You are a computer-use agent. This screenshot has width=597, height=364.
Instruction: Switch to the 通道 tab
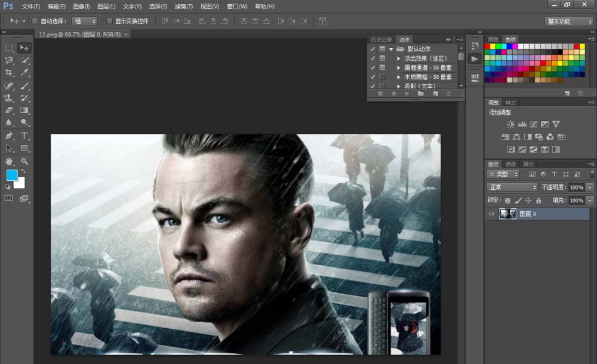point(510,164)
